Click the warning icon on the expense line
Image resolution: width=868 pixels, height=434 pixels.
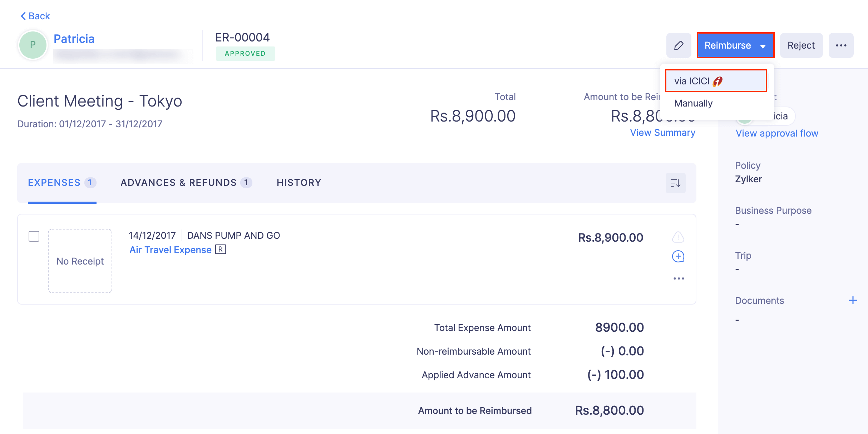[x=678, y=237]
